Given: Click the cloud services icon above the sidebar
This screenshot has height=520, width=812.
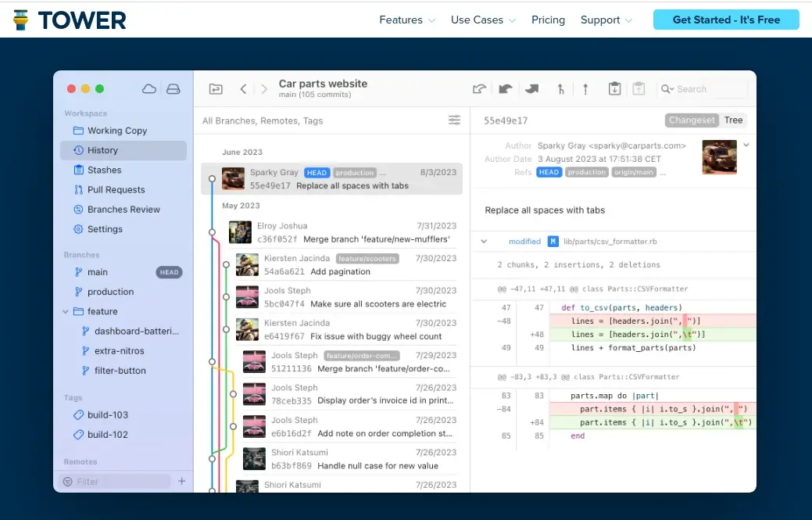Looking at the screenshot, I should click(148, 89).
